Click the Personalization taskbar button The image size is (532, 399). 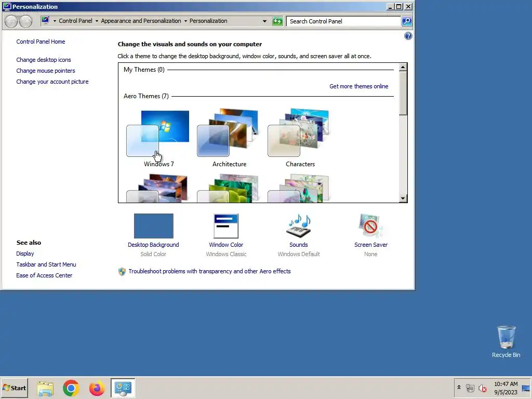coord(123,388)
